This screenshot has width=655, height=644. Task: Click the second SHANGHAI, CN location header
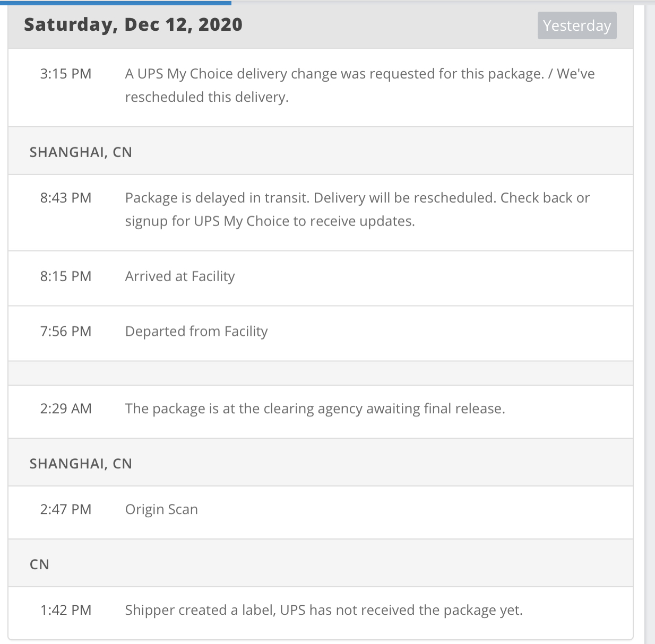pos(81,464)
